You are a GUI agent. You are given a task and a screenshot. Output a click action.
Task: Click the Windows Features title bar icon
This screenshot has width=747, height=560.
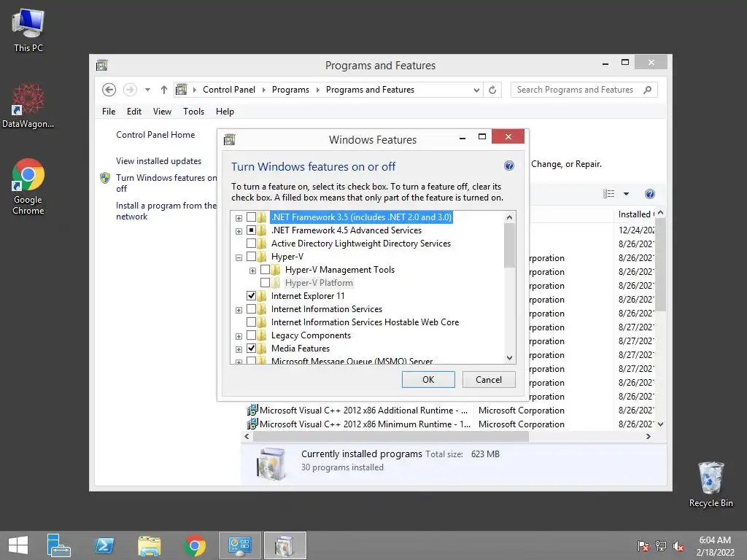[230, 139]
